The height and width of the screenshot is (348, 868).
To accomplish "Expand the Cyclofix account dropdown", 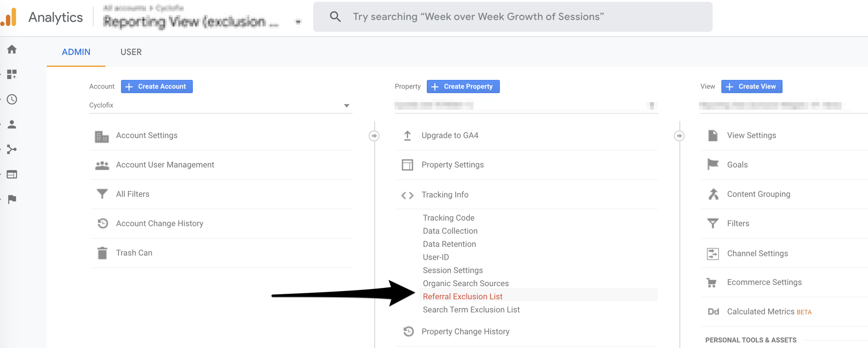I will 220,105.
